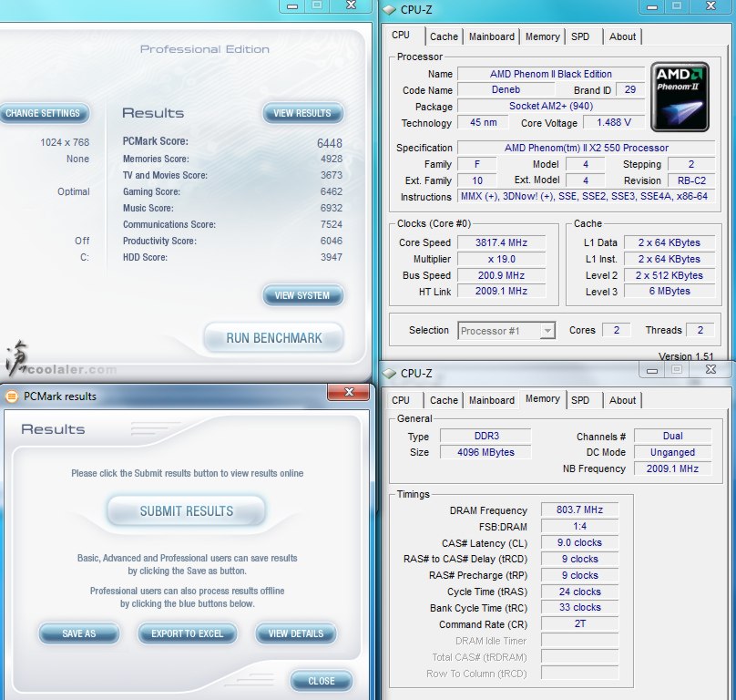Image resolution: width=736 pixels, height=700 pixels.
Task: Click the CLOSE button in PCMark results
Action: [x=322, y=681]
